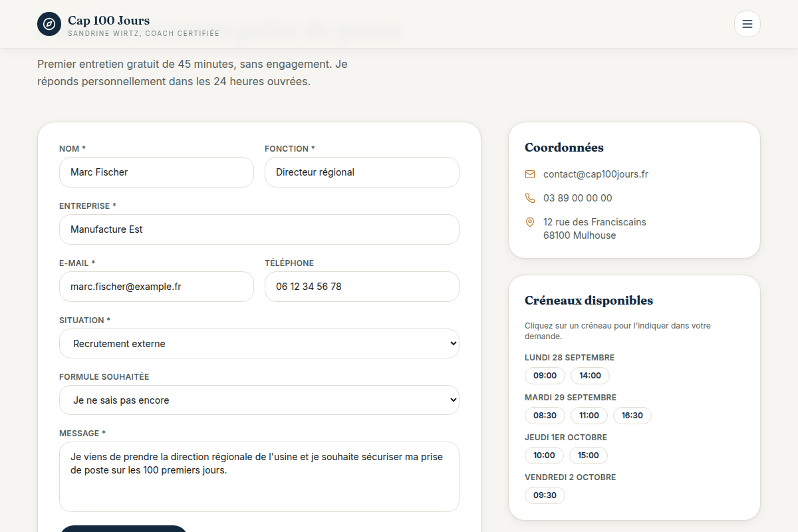Open the Situation dropdown
The width and height of the screenshot is (798, 532).
coord(259,344)
